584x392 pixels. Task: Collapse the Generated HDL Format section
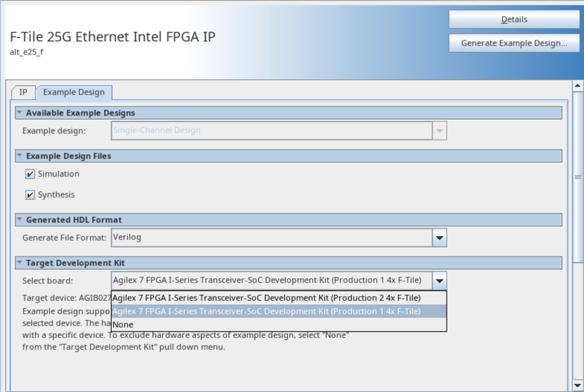20,220
